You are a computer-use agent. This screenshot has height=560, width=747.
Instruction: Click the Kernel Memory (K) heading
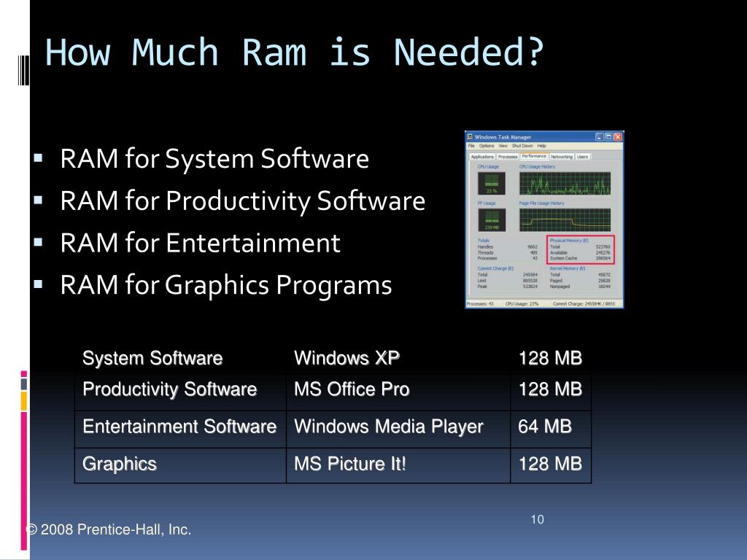pos(568,268)
